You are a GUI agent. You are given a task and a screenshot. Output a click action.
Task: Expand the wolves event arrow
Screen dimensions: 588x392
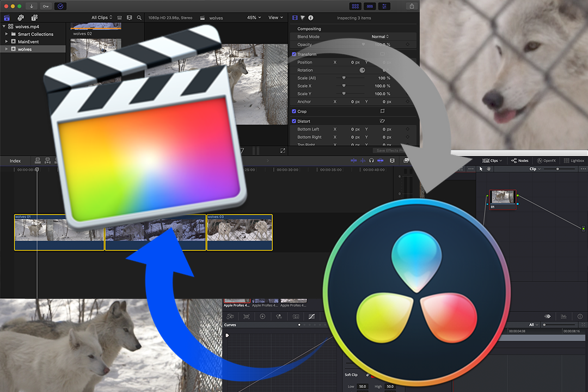[7, 49]
